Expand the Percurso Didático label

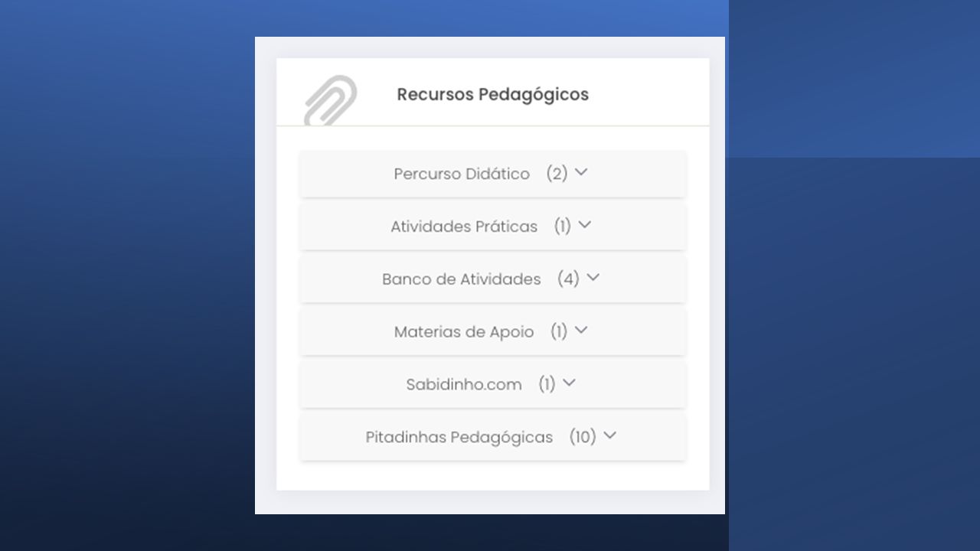click(462, 174)
